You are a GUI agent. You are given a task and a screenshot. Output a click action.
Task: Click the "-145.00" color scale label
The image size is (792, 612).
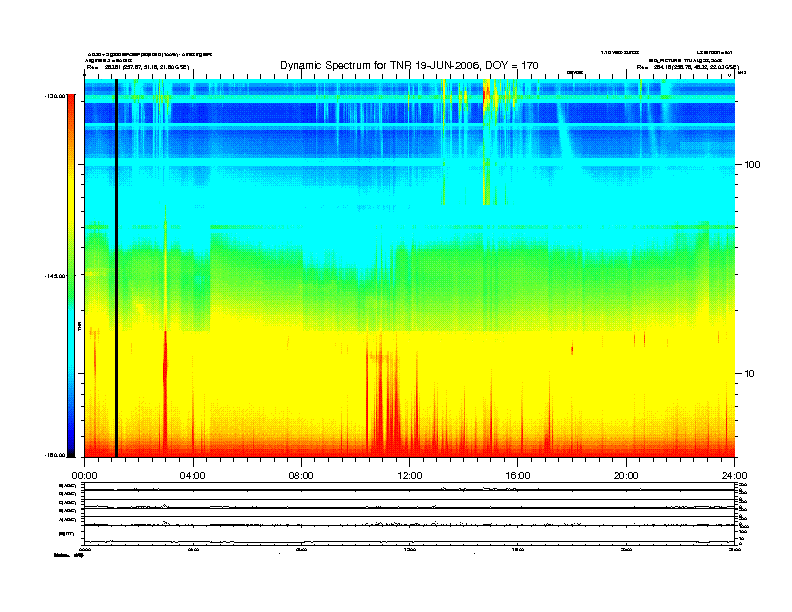point(54,275)
